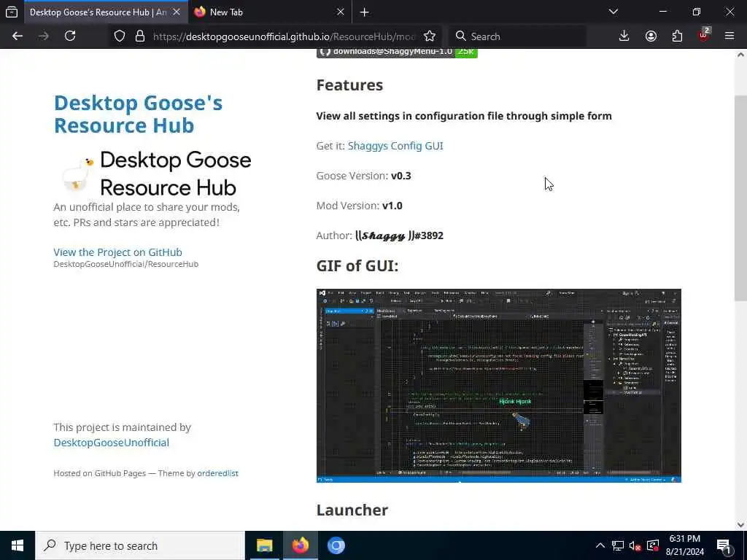Image resolution: width=747 pixels, height=560 pixels.
Task: Switch to the New Tab tab
Action: click(270, 12)
